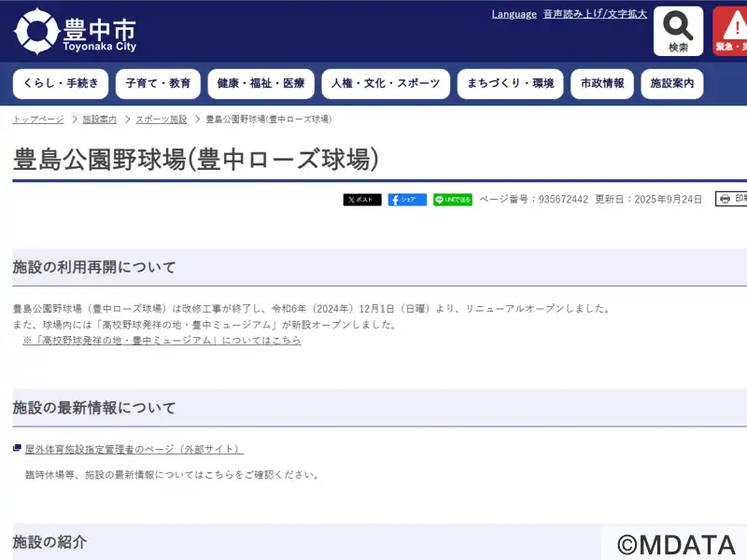Share the page via X post button

[x=362, y=200]
